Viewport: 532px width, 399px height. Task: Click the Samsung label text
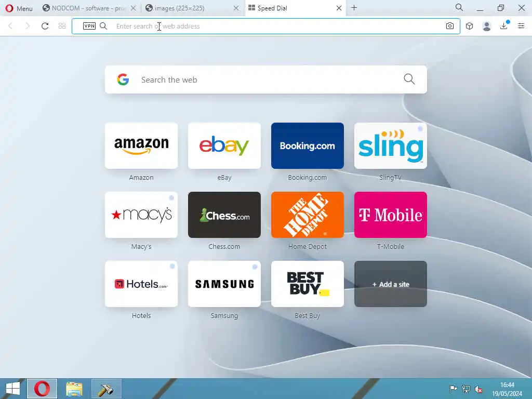pyautogui.click(x=224, y=316)
